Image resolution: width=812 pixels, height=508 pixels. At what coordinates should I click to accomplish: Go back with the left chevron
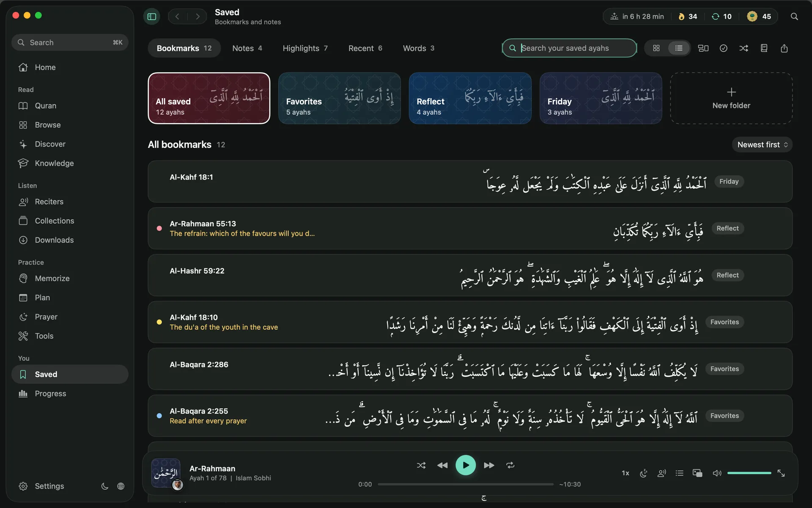pos(178,17)
